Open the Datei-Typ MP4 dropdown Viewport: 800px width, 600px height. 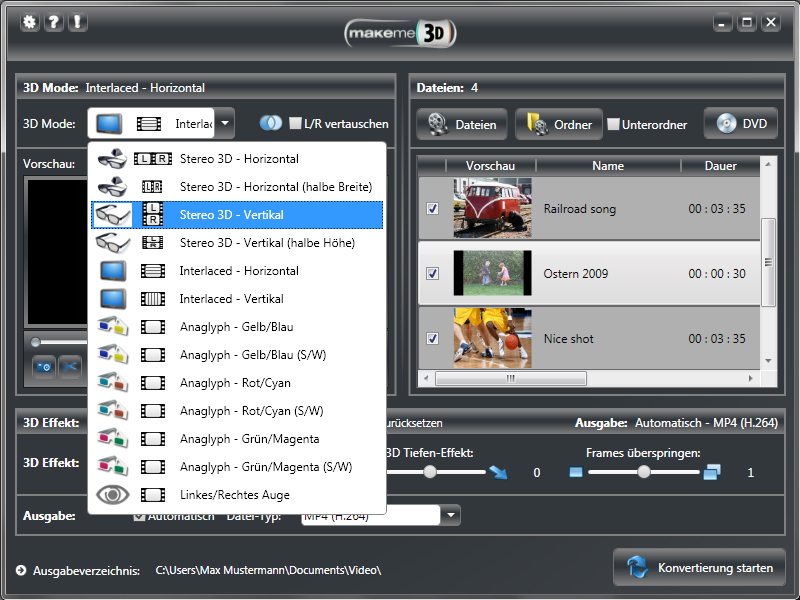[x=451, y=515]
